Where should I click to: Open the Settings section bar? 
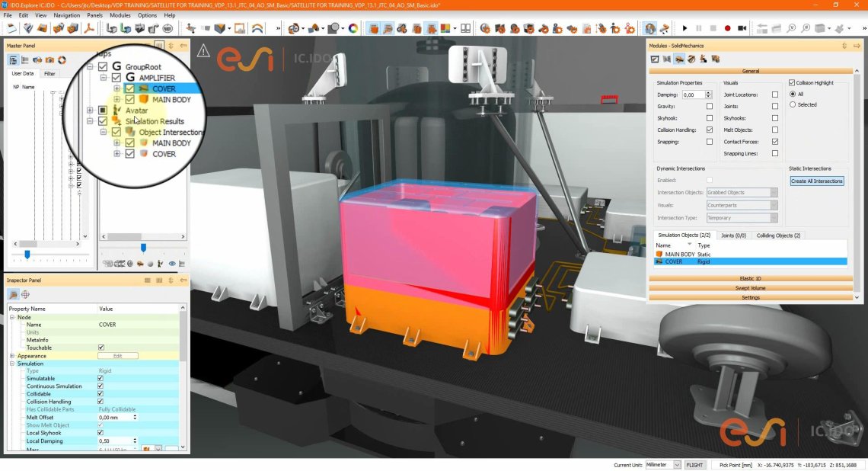click(750, 297)
